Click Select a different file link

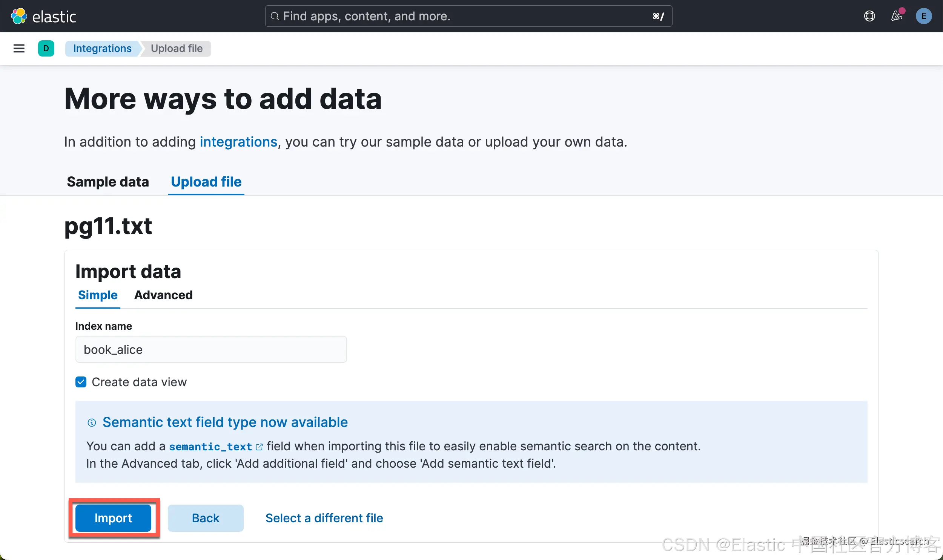pos(324,518)
